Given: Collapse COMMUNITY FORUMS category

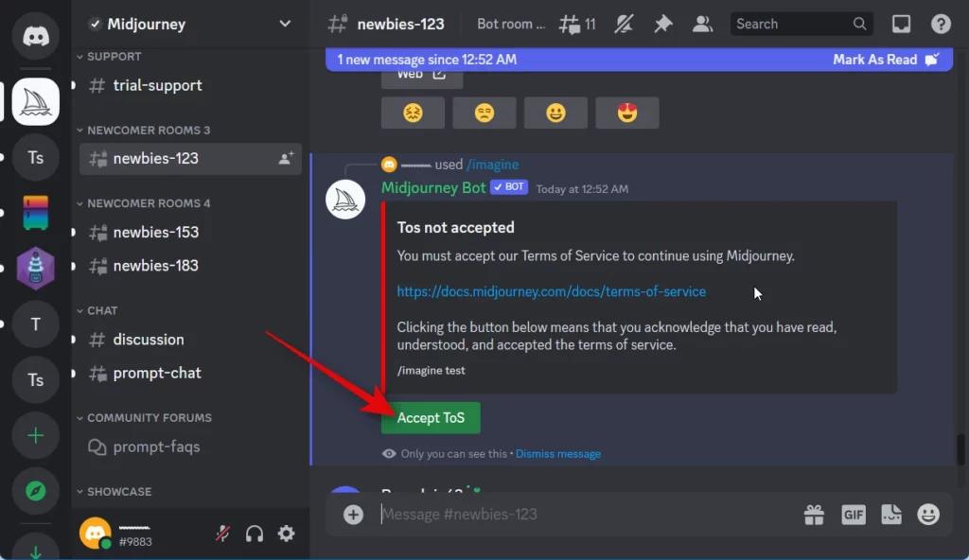Looking at the screenshot, I should [144, 418].
